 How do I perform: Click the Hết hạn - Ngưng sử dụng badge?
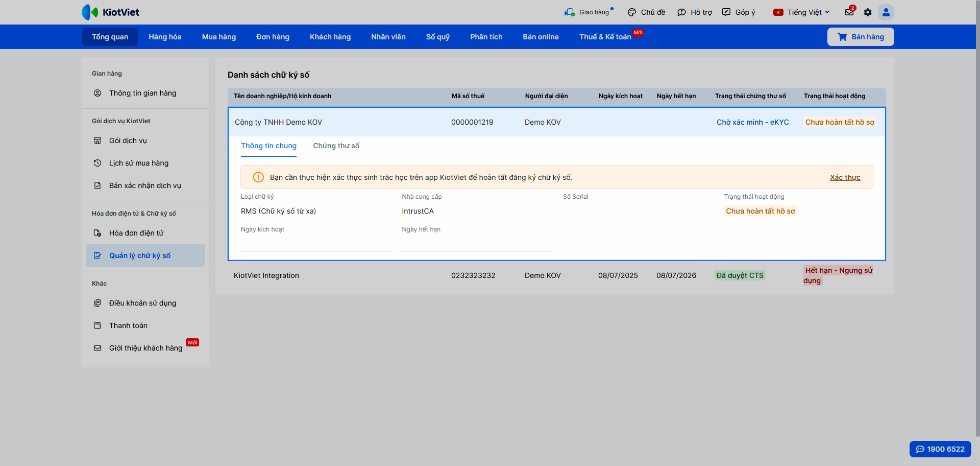[838, 275]
